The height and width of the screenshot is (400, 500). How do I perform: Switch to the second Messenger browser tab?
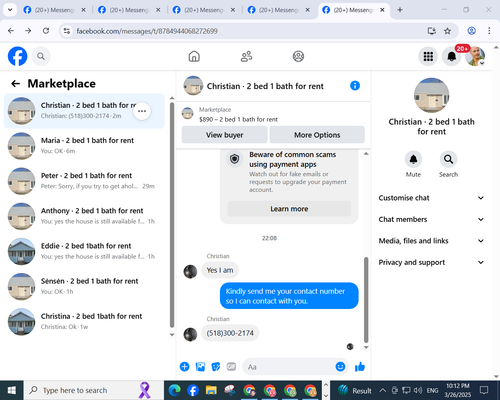click(129, 10)
